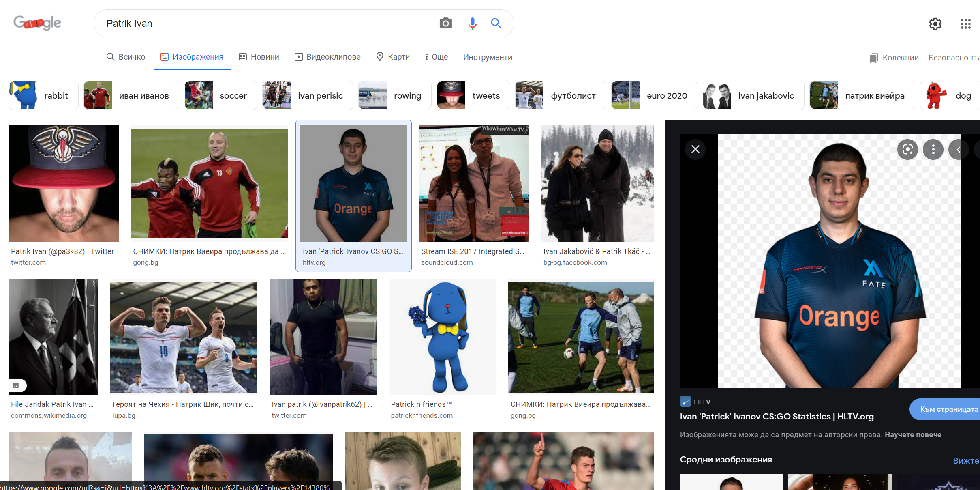
Task: Click the previous image arrow in preview
Action: [x=958, y=150]
